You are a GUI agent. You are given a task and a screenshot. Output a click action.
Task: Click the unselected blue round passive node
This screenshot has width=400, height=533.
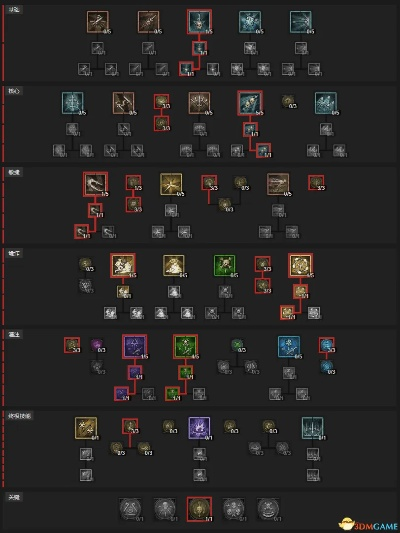tap(327, 366)
